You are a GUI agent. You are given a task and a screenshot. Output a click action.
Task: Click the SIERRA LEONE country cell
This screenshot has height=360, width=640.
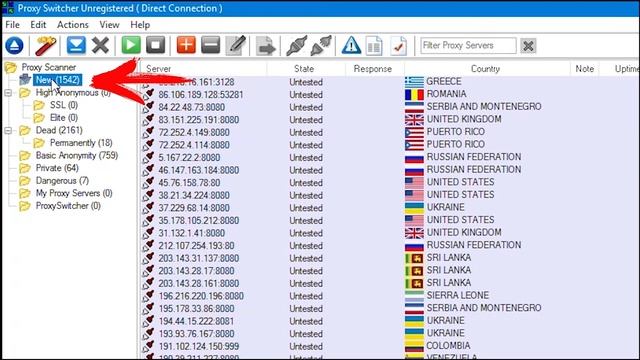[x=458, y=295]
